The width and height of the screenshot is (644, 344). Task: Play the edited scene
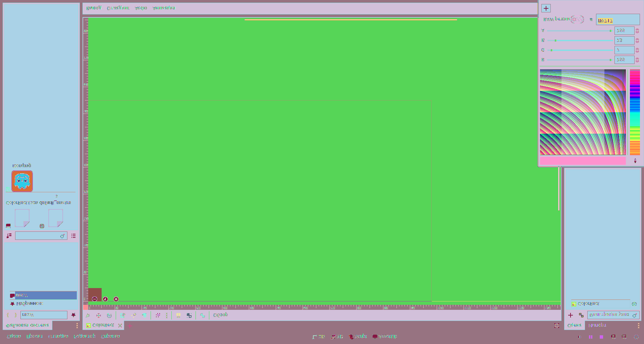tap(613, 337)
